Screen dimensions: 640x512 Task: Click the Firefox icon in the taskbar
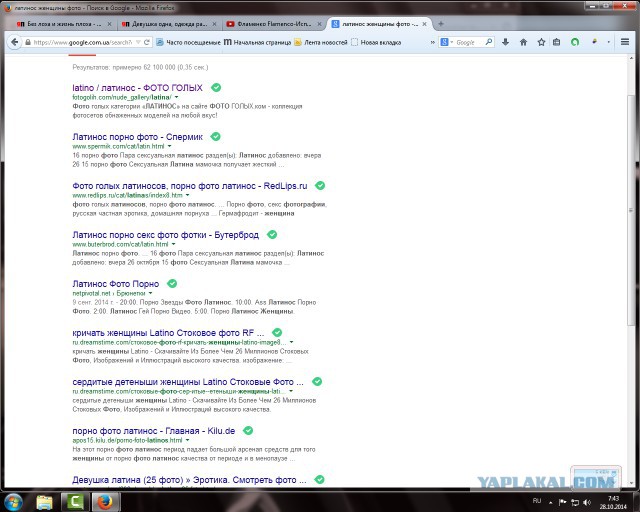click(x=105, y=502)
